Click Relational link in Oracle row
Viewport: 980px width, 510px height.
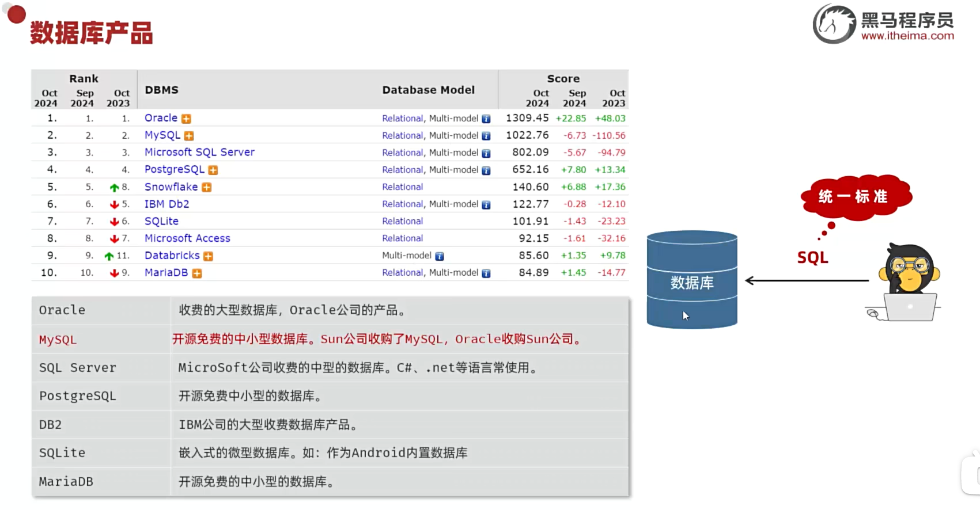402,119
